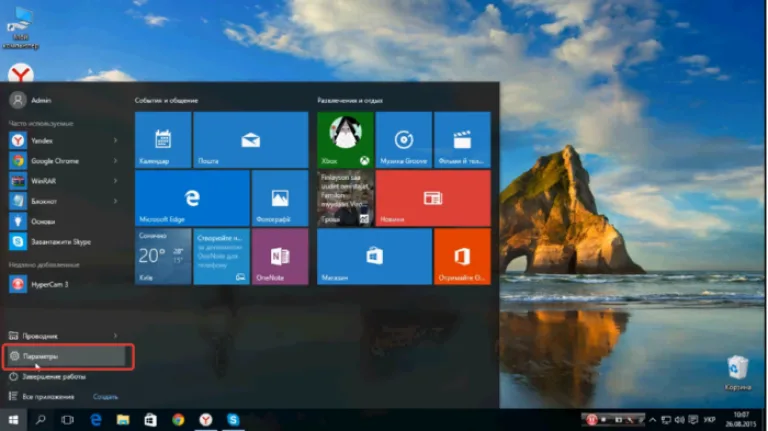This screenshot has height=431, width=768.
Task: Click the download Skype entry
Action: coord(64,241)
